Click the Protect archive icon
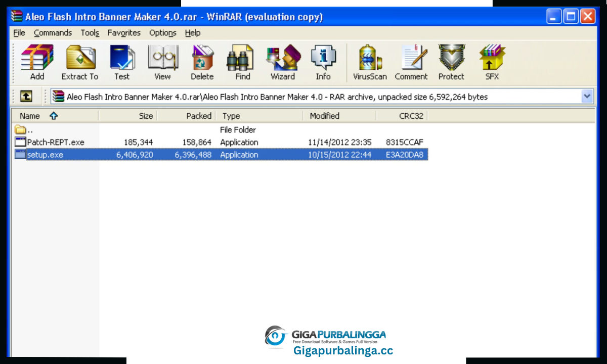 click(x=451, y=62)
